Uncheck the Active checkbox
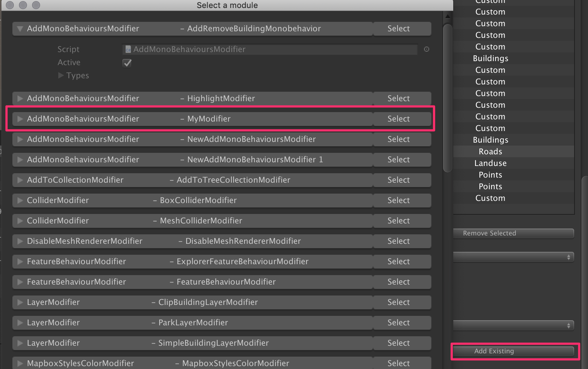Screen dimensions: 588x369 [127, 63]
